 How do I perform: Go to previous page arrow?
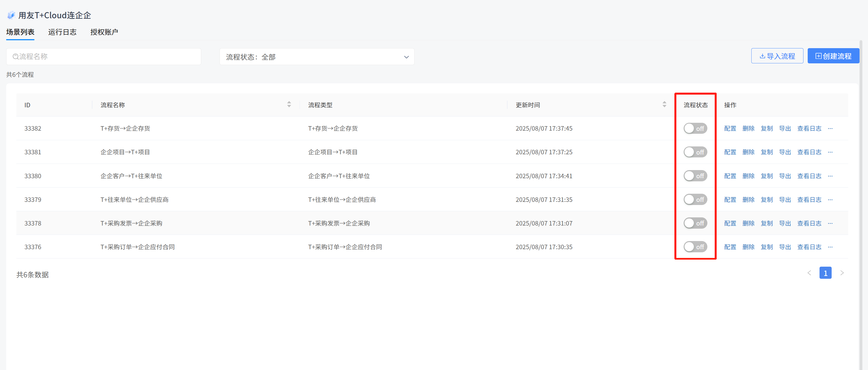[x=809, y=273]
